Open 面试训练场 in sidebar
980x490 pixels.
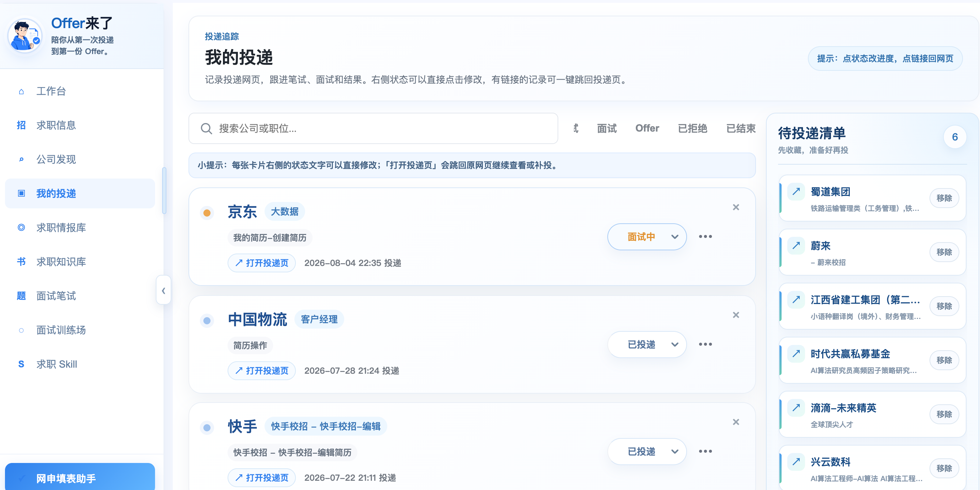point(80,330)
